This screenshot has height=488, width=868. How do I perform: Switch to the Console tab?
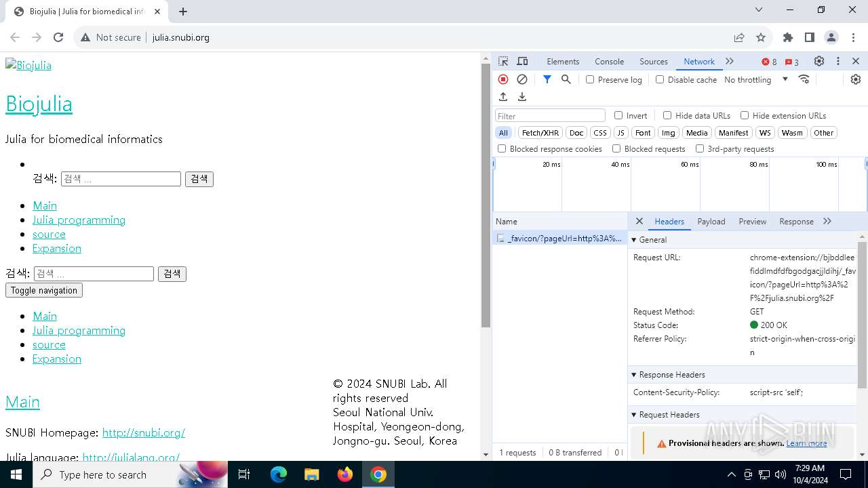tap(609, 62)
